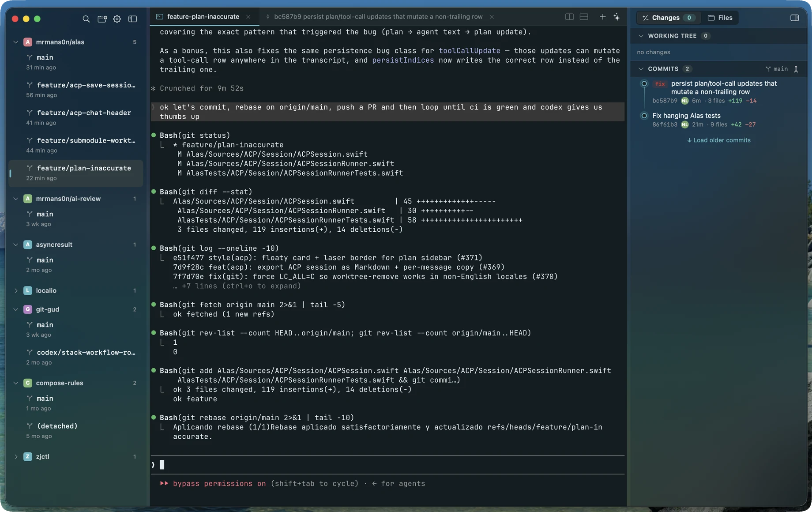Toggle the left sidebar panel icon
812x512 pixels.
pos(132,19)
